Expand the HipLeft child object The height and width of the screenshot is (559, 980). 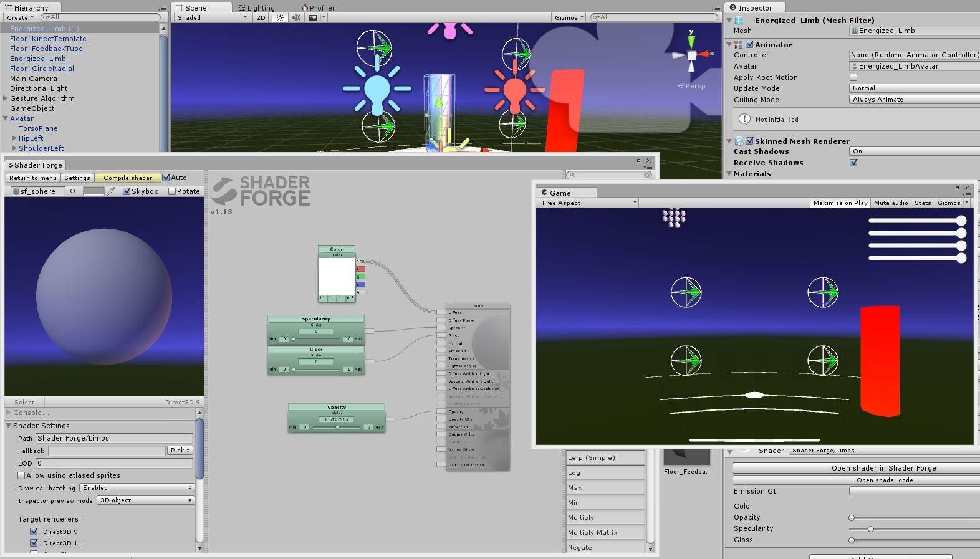(x=14, y=138)
